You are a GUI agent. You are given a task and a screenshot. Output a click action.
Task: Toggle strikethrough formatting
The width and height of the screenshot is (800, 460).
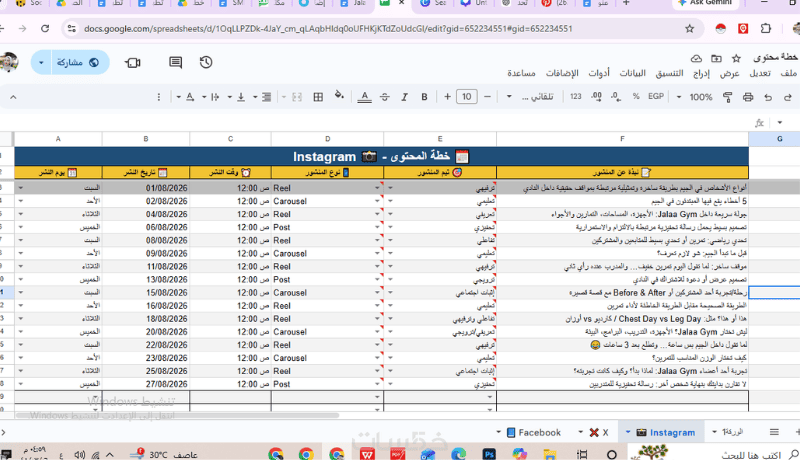[x=385, y=97]
